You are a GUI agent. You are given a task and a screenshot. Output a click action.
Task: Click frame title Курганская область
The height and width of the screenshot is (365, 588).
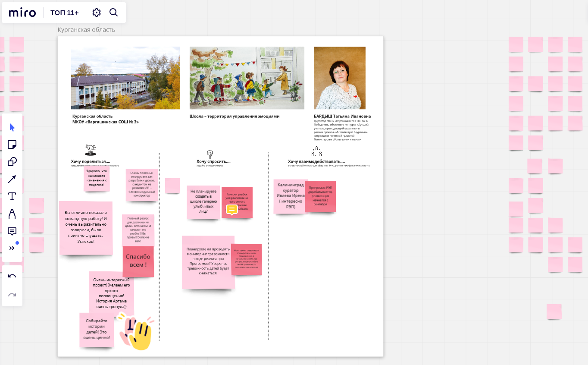(x=86, y=30)
